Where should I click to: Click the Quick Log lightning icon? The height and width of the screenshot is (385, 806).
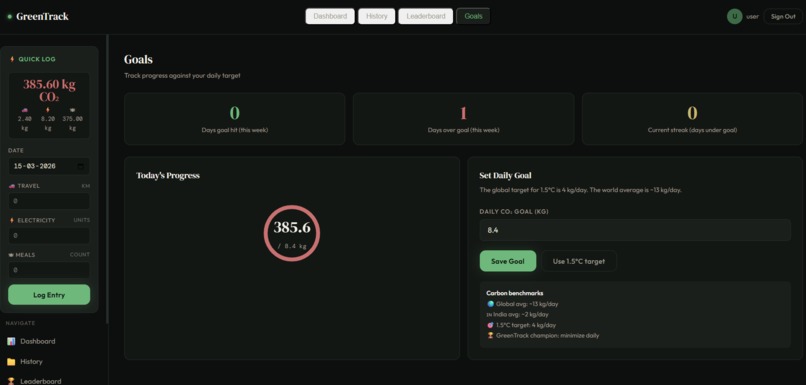coord(12,59)
